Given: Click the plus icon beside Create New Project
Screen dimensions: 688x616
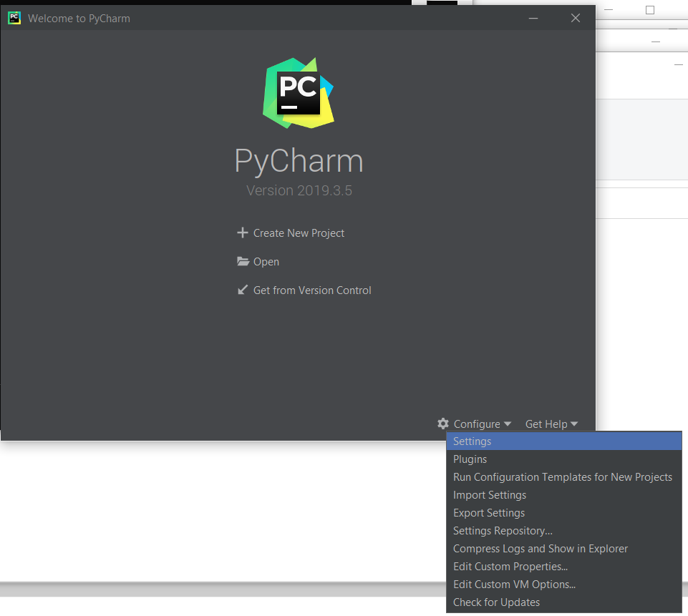Looking at the screenshot, I should 242,233.
